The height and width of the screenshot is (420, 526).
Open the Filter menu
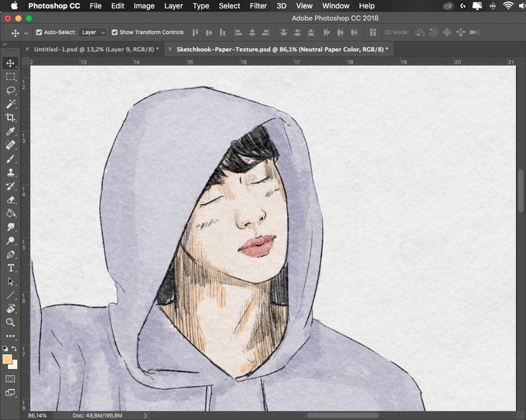tap(258, 6)
